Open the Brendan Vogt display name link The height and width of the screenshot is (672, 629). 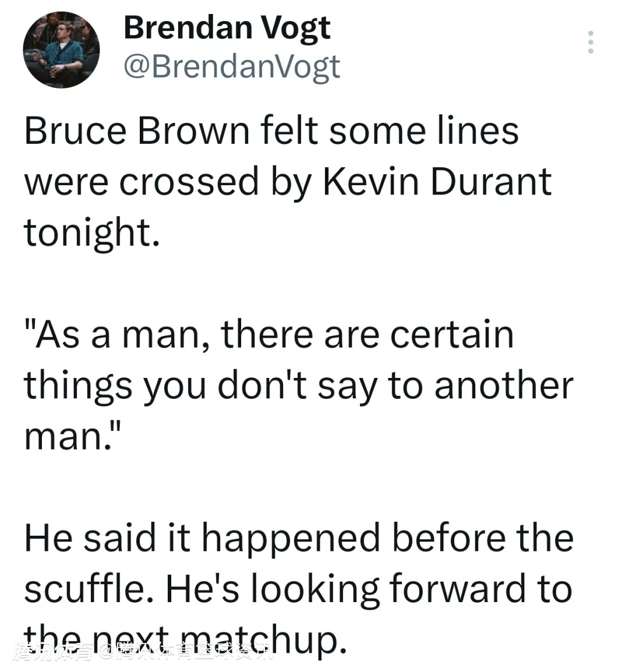227,27
